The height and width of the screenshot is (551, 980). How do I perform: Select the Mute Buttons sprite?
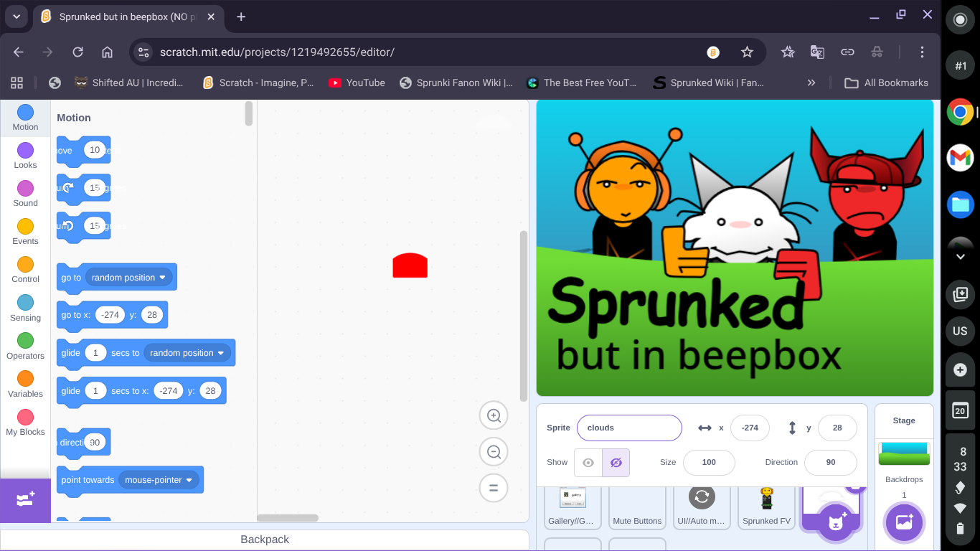coord(637,507)
